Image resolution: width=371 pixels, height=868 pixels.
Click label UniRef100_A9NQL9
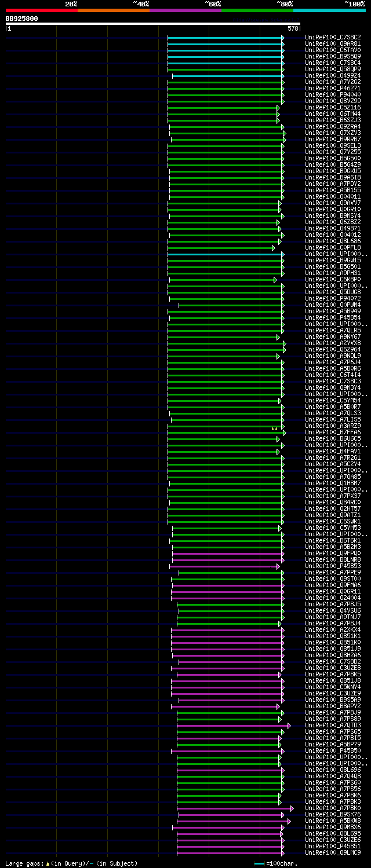click(333, 356)
